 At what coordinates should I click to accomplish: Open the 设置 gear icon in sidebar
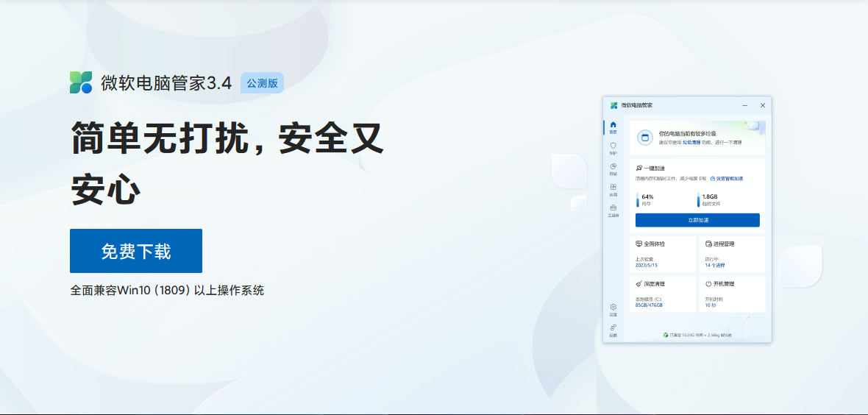point(613,307)
